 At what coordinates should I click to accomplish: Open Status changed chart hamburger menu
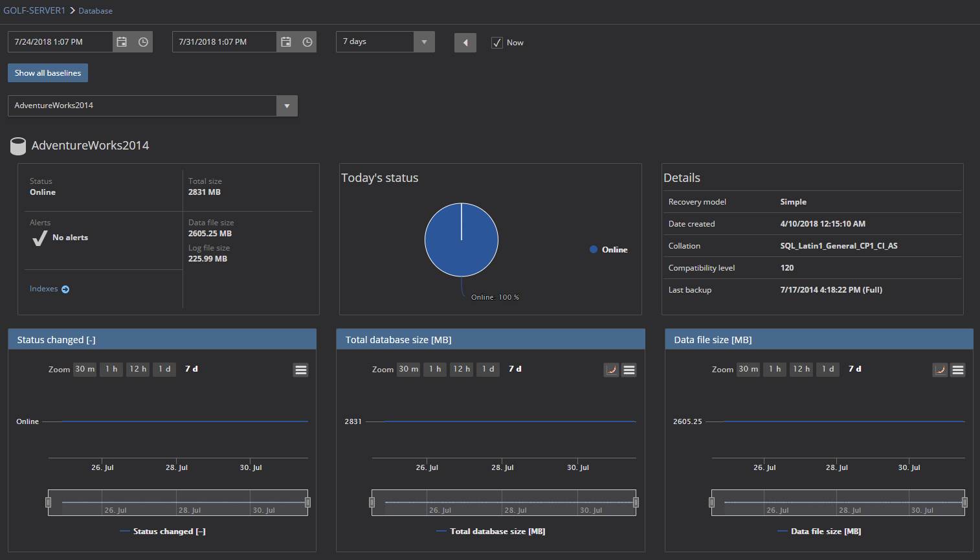point(300,370)
